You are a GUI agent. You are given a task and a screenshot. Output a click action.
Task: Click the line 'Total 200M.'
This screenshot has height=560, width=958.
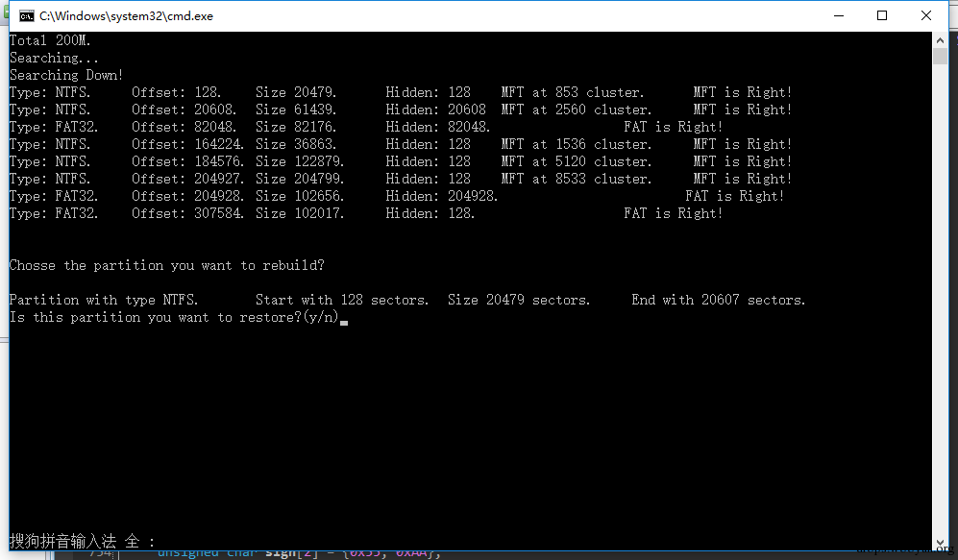coord(50,40)
